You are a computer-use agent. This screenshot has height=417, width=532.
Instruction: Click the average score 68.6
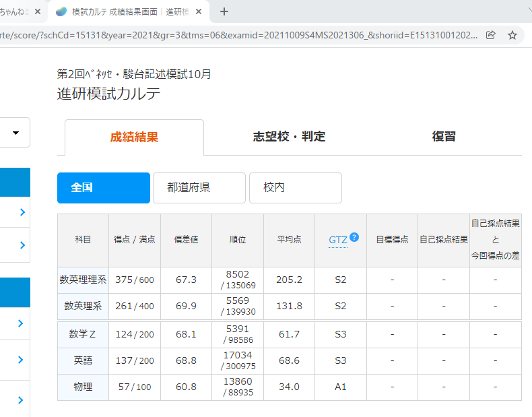click(289, 360)
